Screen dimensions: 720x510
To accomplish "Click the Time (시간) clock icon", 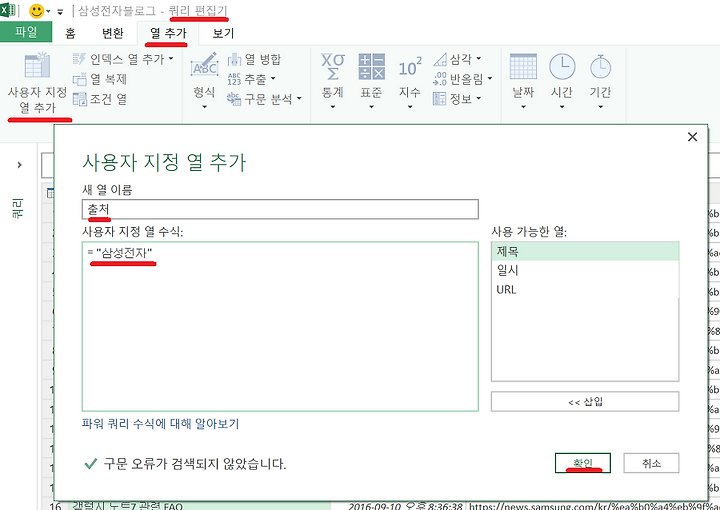I will tap(562, 67).
